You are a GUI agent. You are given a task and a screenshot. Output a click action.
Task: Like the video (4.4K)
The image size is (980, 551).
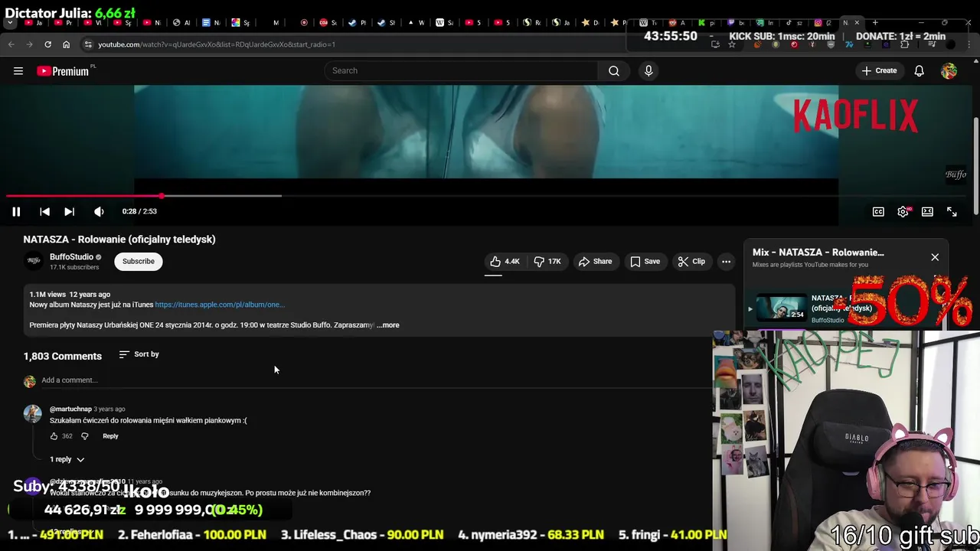[505, 262]
